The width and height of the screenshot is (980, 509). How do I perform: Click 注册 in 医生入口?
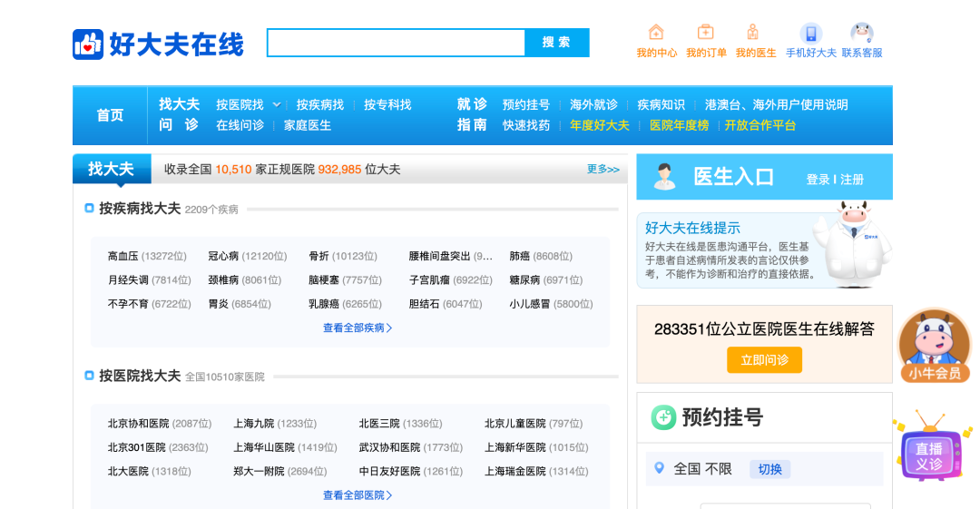pos(852,180)
